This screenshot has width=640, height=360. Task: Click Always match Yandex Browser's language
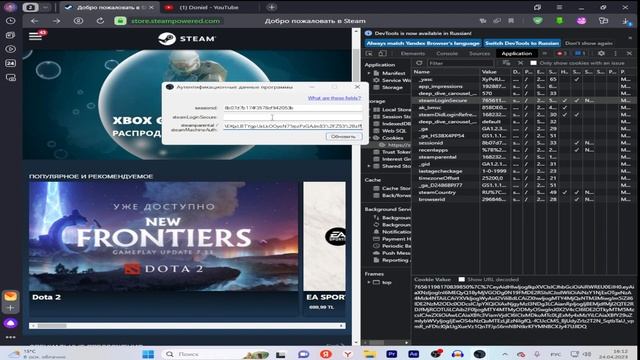pos(423,43)
